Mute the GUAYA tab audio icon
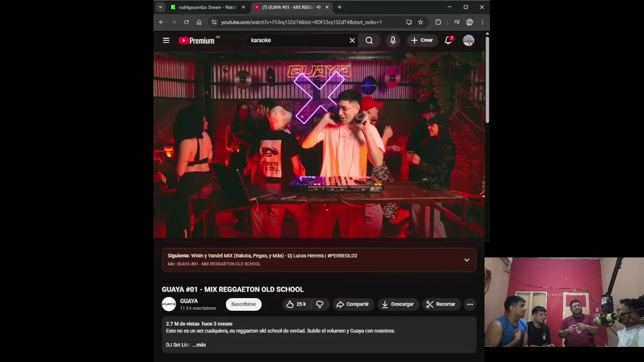The width and height of the screenshot is (644, 362). (318, 7)
